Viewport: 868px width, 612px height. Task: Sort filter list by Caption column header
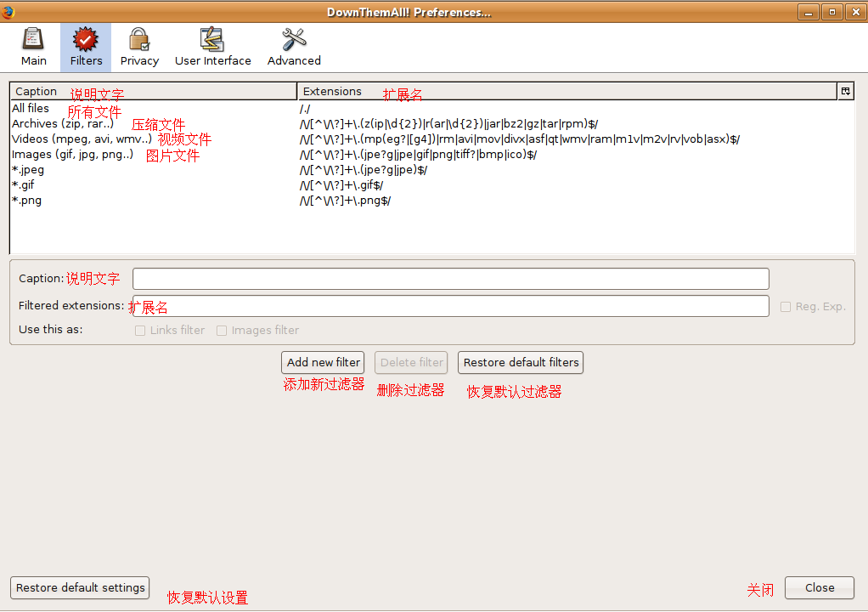pos(154,92)
